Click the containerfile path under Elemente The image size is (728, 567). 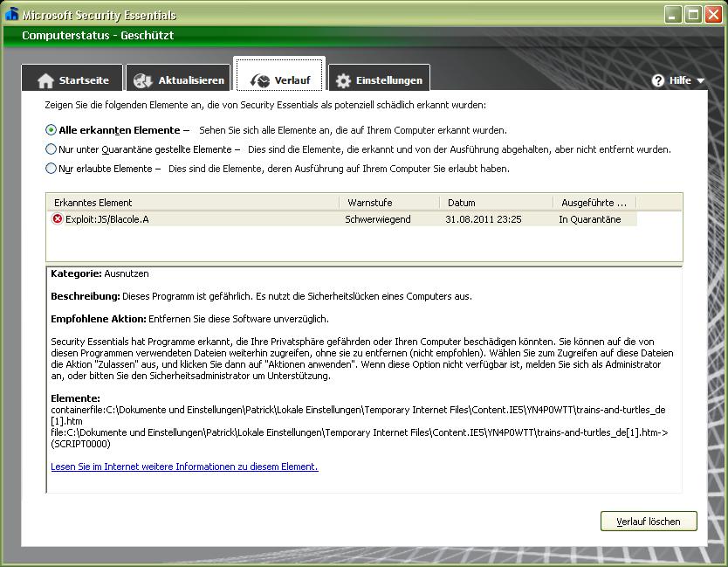pos(358,416)
